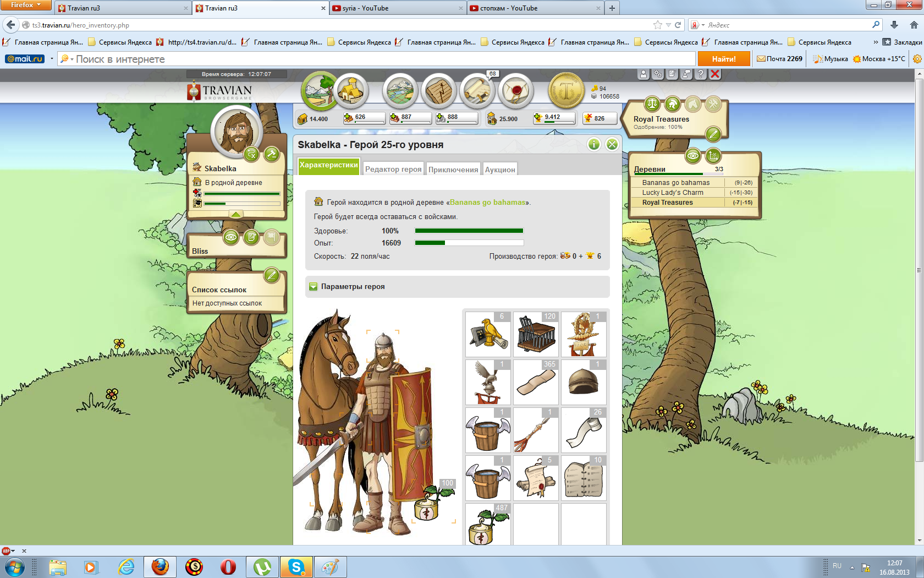Switch to syria - YouTube browser tab
The width and height of the screenshot is (924, 578).
tap(398, 8)
